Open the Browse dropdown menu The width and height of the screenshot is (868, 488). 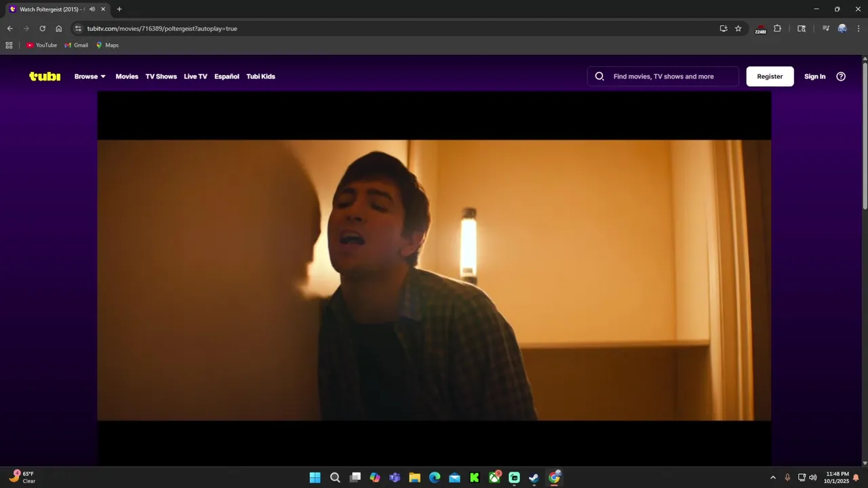[90, 77]
